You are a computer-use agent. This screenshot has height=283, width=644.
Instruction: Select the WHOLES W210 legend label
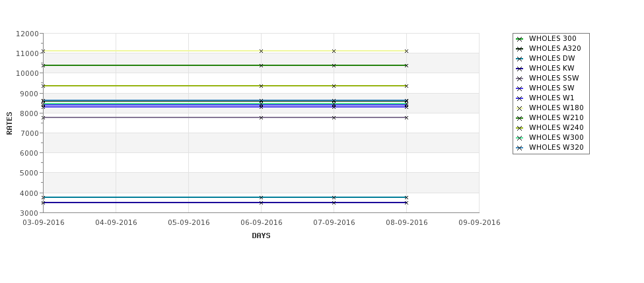pyautogui.click(x=556, y=117)
